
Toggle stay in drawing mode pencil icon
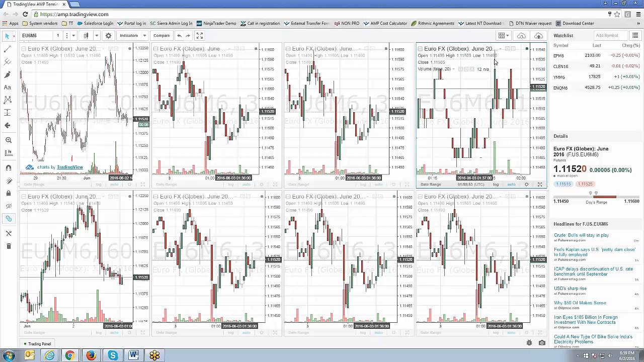[8, 180]
